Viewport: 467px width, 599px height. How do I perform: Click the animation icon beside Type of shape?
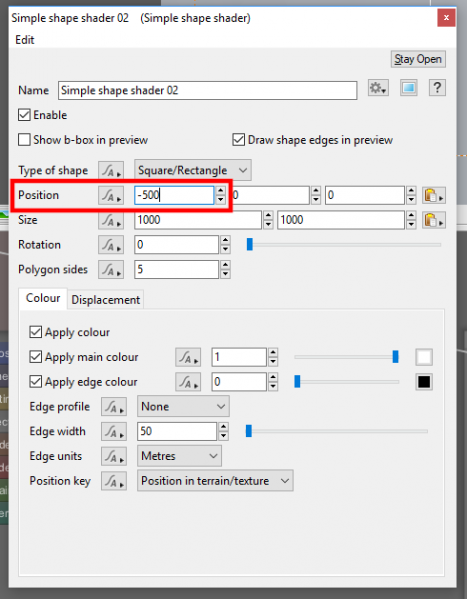(x=111, y=171)
